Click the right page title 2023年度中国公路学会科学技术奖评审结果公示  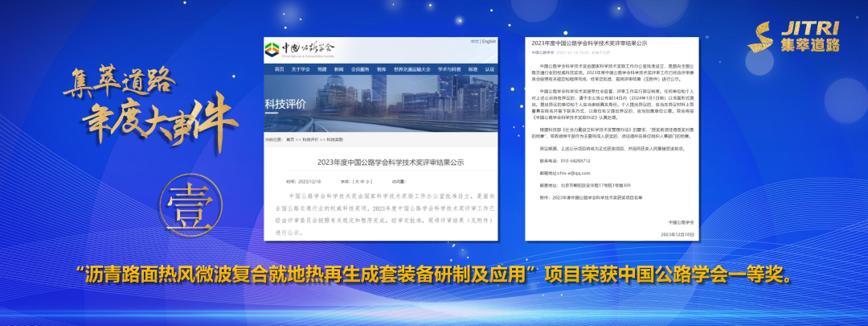[x=589, y=43]
